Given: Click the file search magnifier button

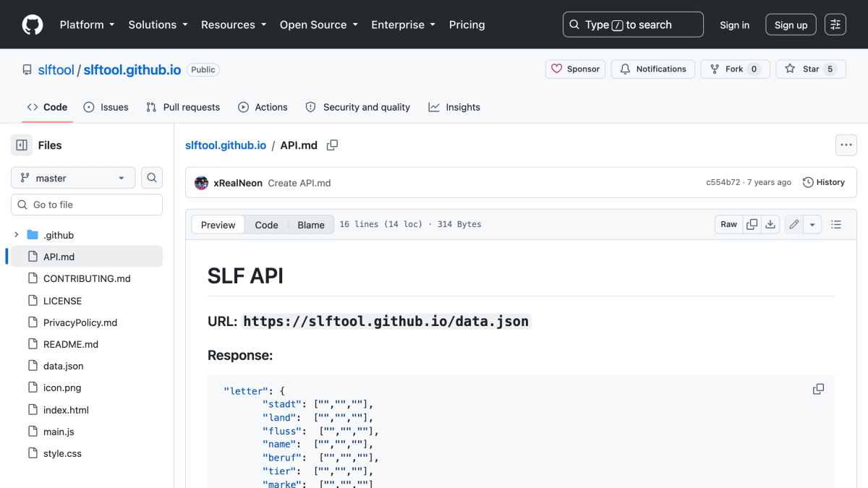Looking at the screenshot, I should [x=152, y=178].
